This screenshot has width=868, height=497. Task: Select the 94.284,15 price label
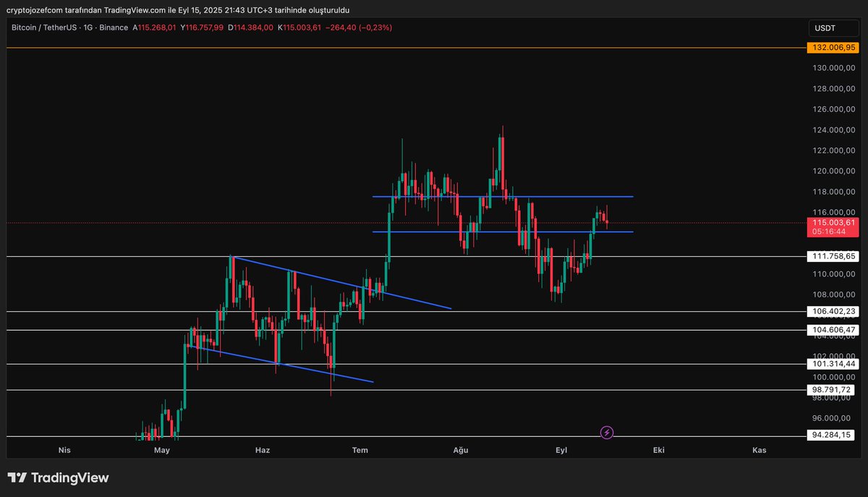830,436
